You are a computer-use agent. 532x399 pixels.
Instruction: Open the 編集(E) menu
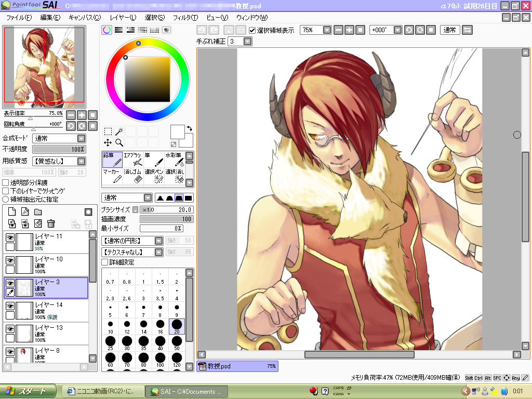(x=50, y=18)
